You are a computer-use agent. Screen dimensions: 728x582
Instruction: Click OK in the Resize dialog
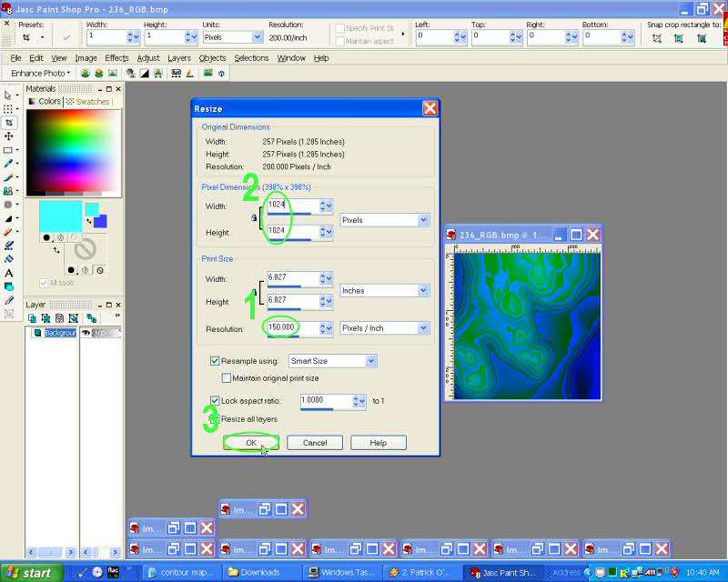pos(251,443)
